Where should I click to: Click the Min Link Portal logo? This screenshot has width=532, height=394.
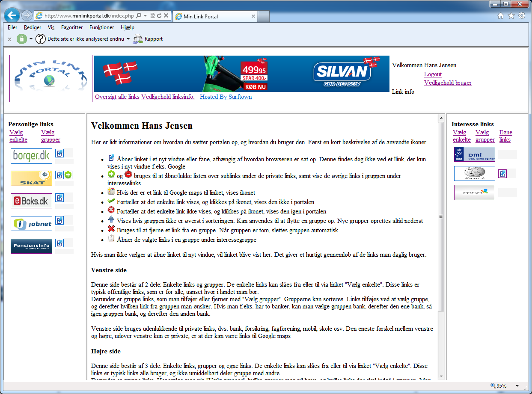[x=51, y=78]
